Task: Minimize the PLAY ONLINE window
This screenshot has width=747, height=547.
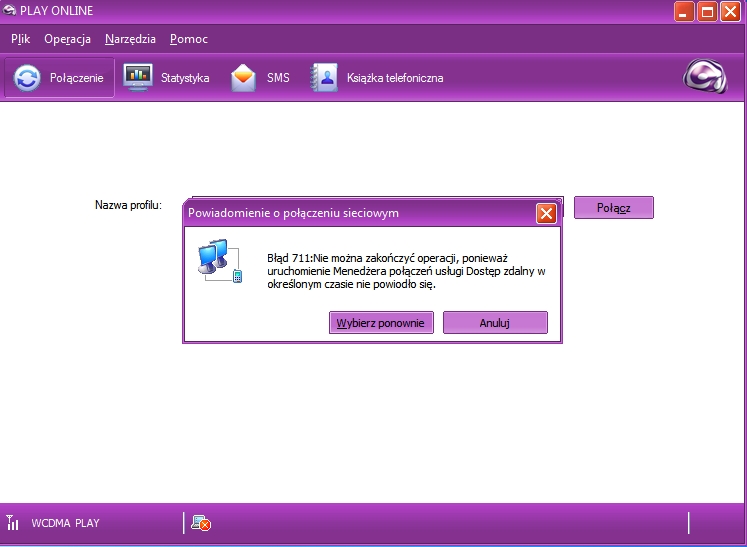Action: [684, 11]
